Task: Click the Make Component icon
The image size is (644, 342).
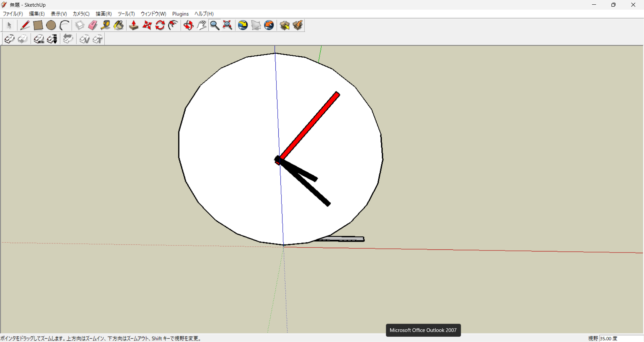Action: pos(79,25)
